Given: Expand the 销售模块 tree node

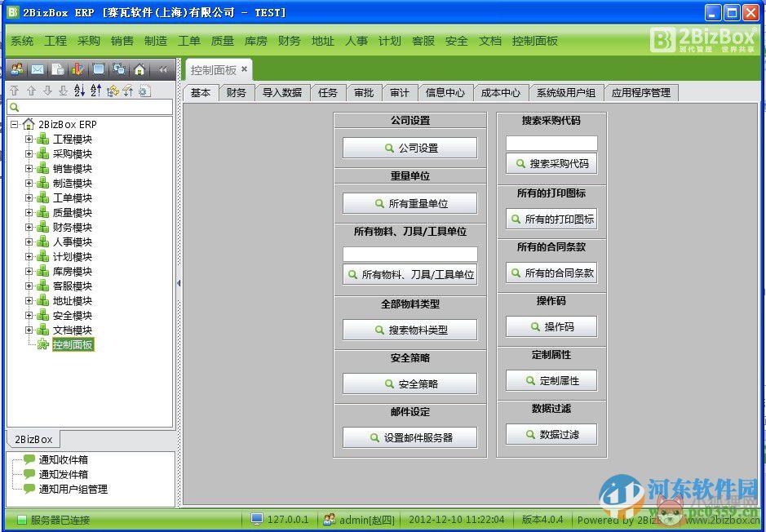Looking at the screenshot, I should click(29, 169).
